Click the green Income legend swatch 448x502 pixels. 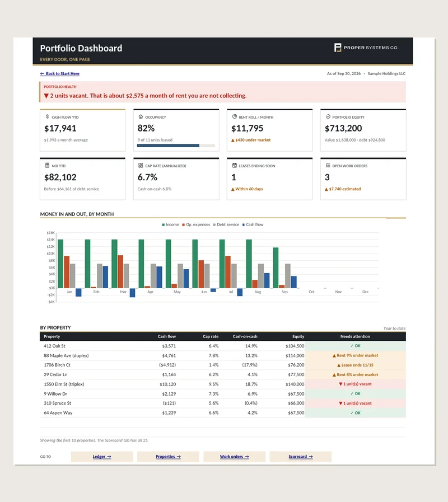(x=164, y=225)
